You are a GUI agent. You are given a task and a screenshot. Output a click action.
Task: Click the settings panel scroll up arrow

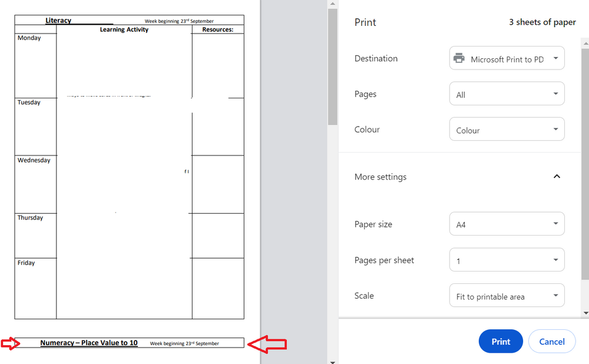point(585,43)
